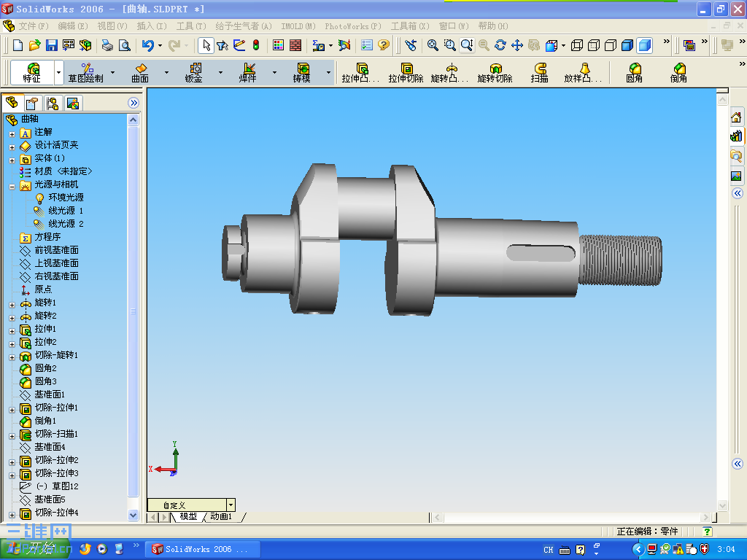The image size is (747, 560).
Task: Click the feature tree scroll down arrow
Action: [133, 515]
